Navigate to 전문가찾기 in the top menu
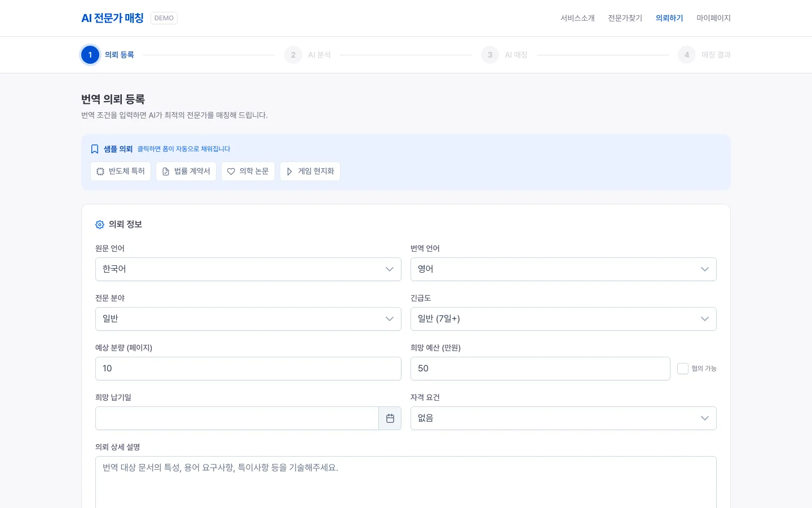Screen dimensions: 812x508 click(625, 18)
